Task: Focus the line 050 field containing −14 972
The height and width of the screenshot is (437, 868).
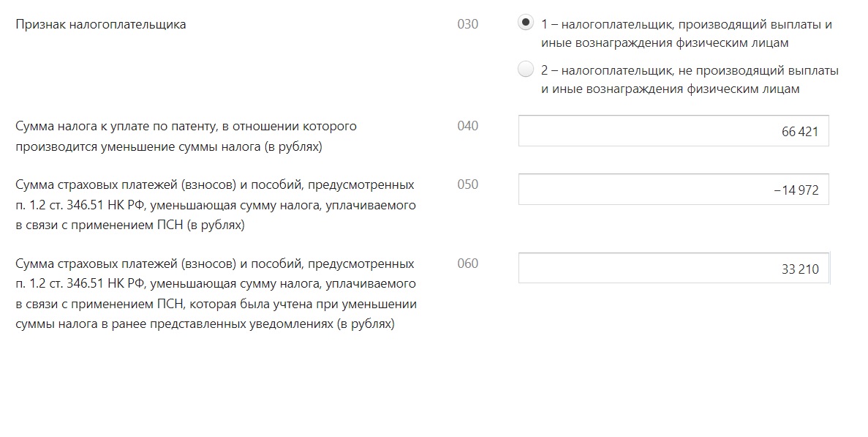Action: pyautogui.click(x=673, y=190)
